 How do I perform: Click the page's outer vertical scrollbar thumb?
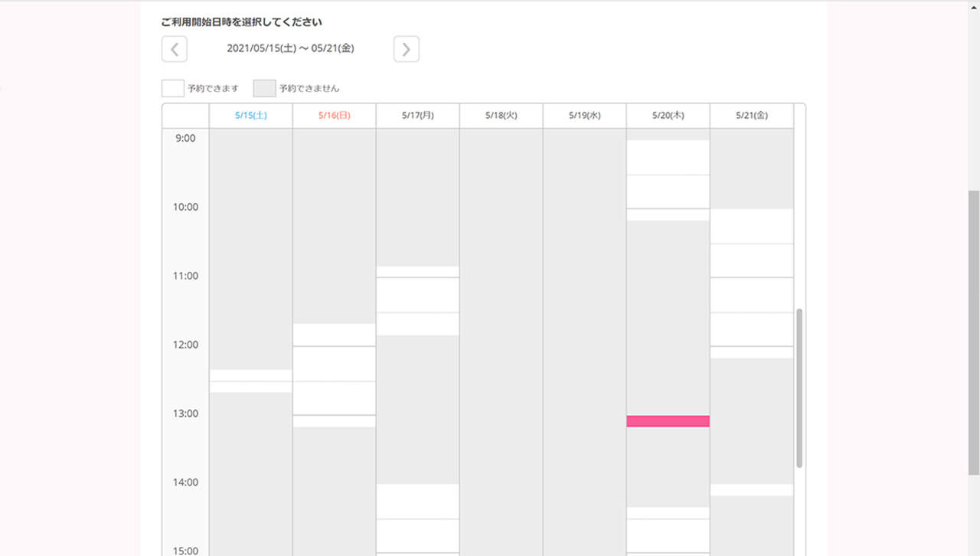tap(973, 331)
